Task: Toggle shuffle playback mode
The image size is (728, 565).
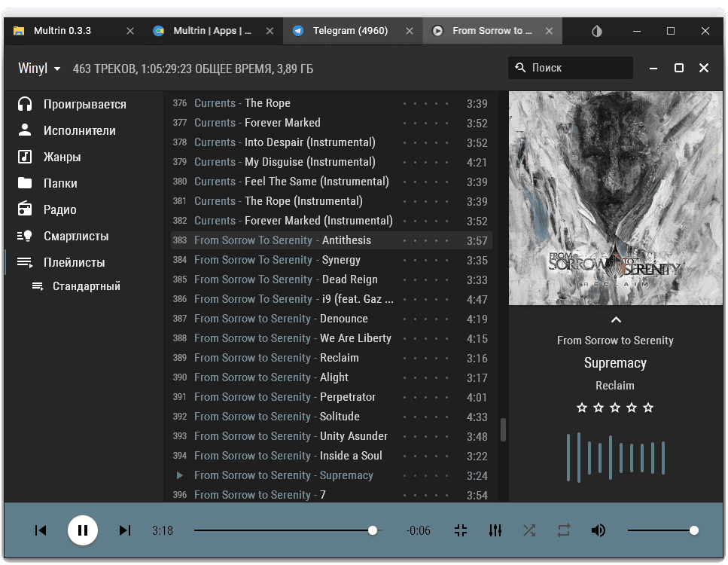Action: (529, 530)
